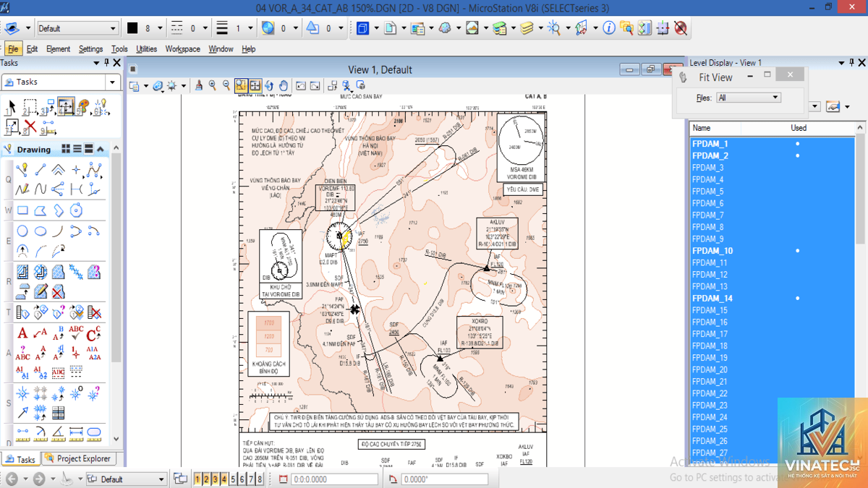
Task: Open the Files All dropdown
Action: (749, 98)
